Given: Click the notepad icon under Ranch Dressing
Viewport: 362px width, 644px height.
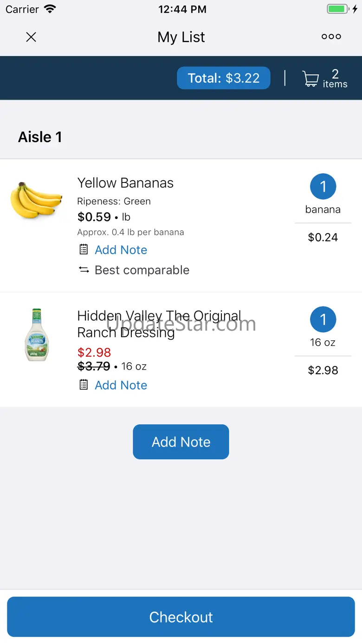Looking at the screenshot, I should [x=84, y=385].
